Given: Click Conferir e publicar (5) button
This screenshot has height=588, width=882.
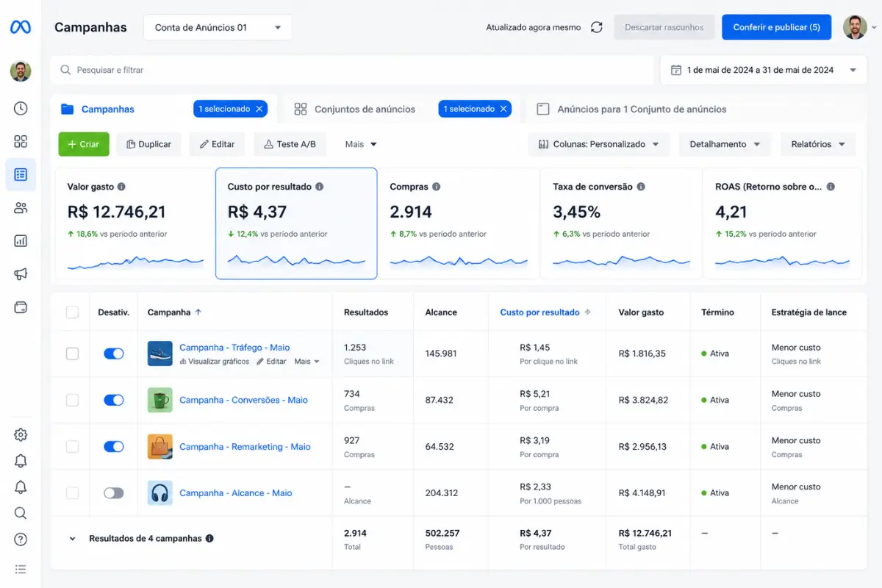Looking at the screenshot, I should pos(776,27).
